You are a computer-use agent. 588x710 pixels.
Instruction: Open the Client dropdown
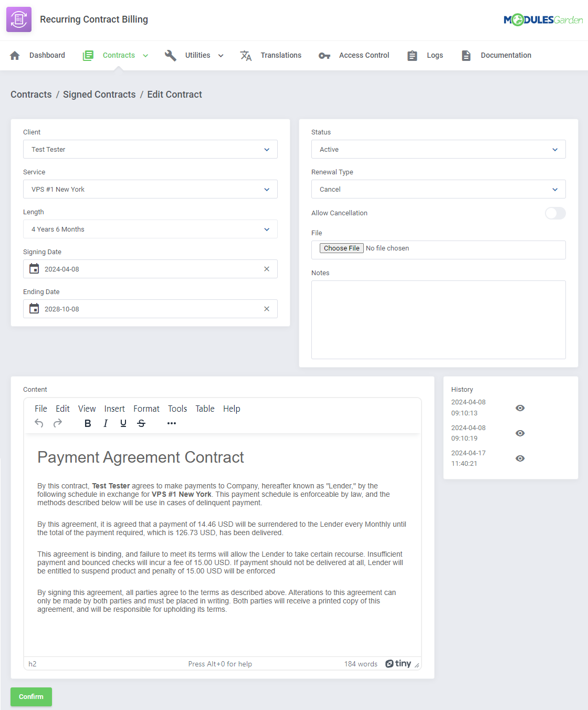pyautogui.click(x=150, y=149)
